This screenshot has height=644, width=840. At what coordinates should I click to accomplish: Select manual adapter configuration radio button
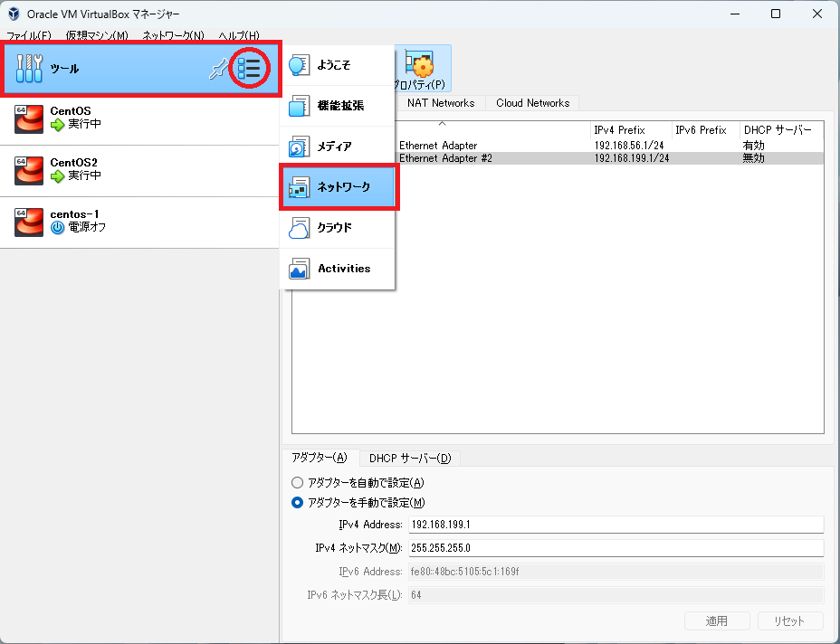[x=297, y=503]
